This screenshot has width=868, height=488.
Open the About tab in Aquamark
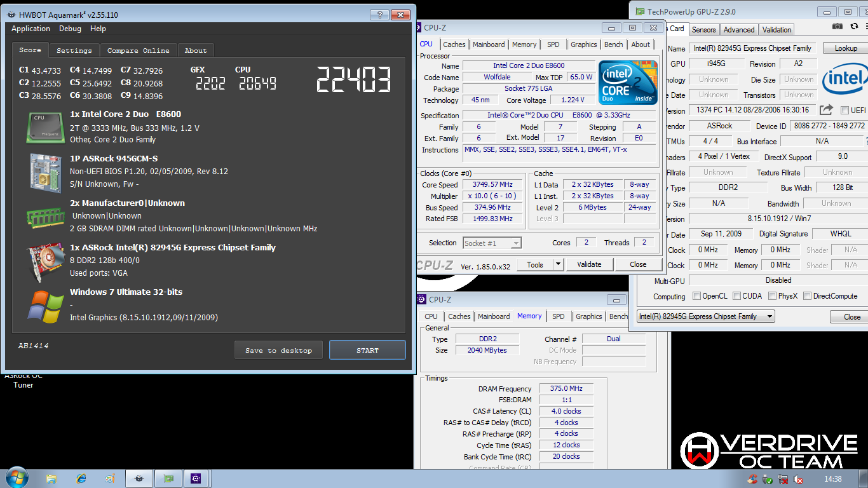[196, 50]
